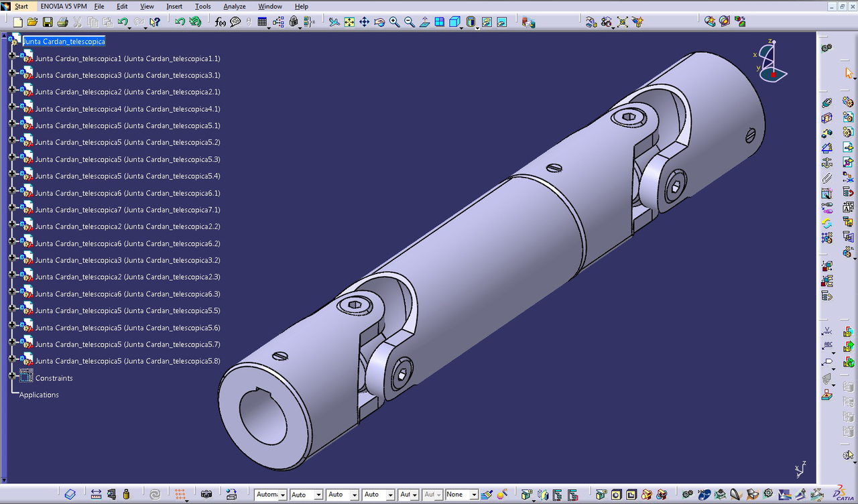Image resolution: width=858 pixels, height=504 pixels.
Task: Select Junta Cardan_telescopica6.1 in the tree
Action: pyautogui.click(x=127, y=193)
